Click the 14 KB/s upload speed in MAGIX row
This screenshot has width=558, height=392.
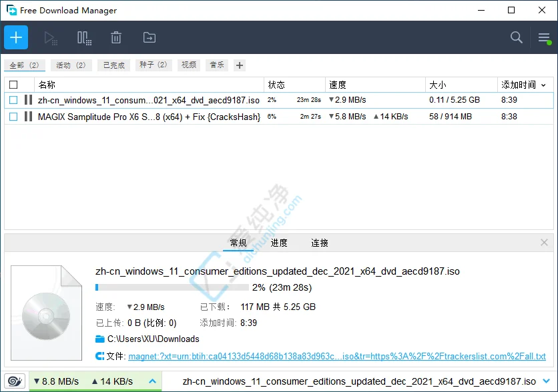pyautogui.click(x=390, y=116)
